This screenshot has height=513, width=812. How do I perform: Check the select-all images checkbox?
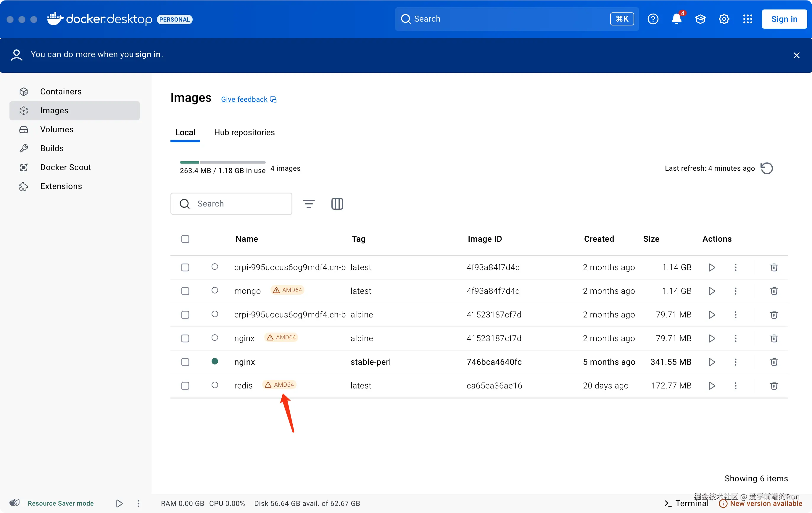tap(185, 239)
